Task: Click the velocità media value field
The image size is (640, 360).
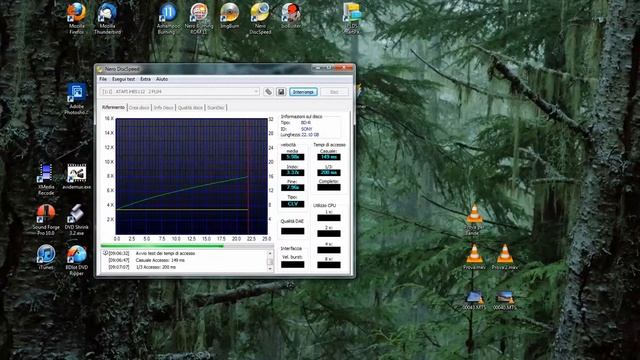Action: tap(293, 157)
